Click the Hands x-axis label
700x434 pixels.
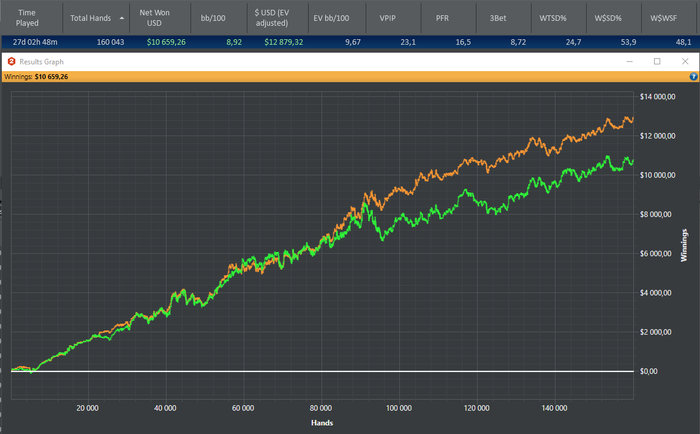[322, 423]
